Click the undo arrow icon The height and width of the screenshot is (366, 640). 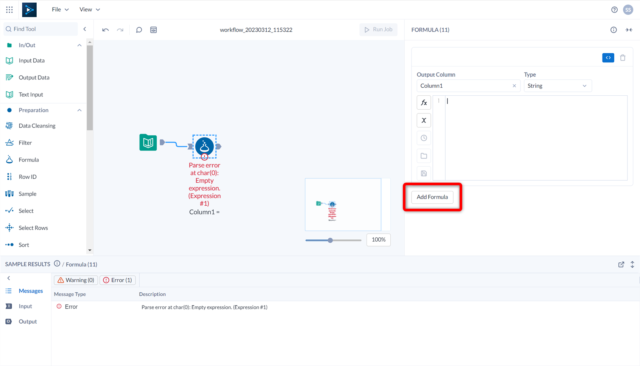click(x=105, y=30)
